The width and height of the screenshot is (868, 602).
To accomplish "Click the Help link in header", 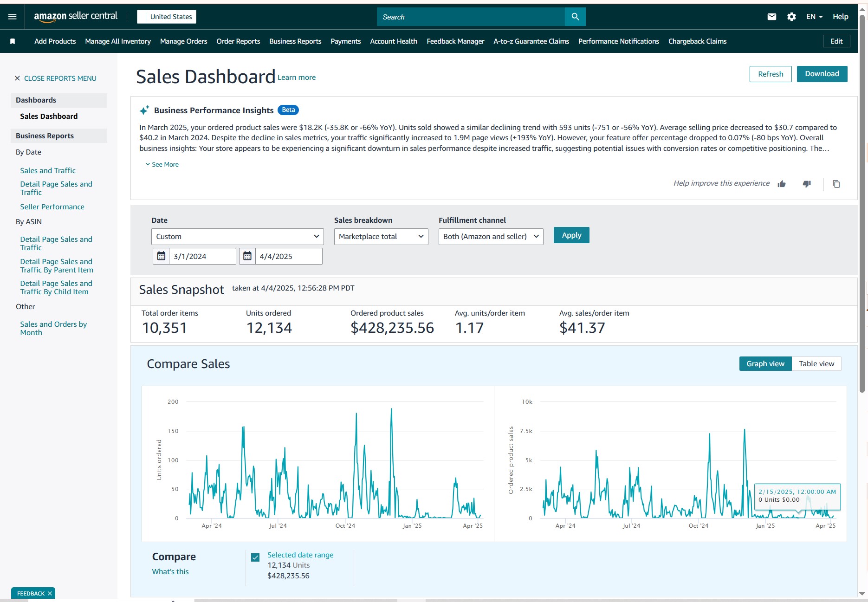I will pos(840,17).
